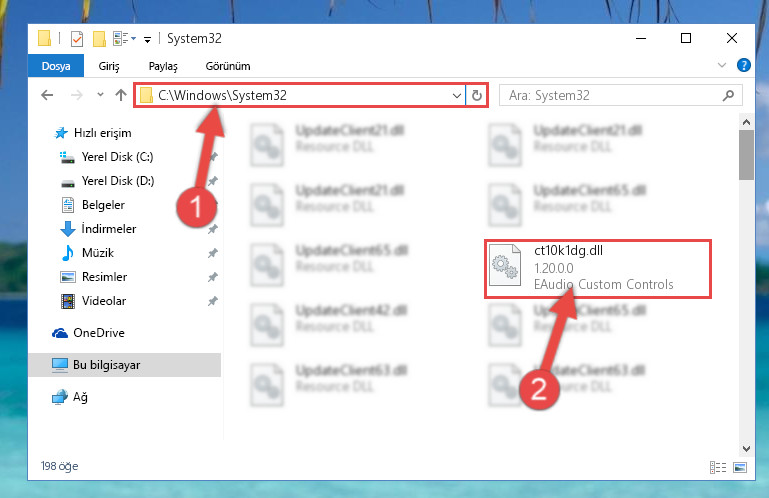Click the vertical scrollbar thumb
This screenshot has width=769, height=498.
[x=746, y=155]
